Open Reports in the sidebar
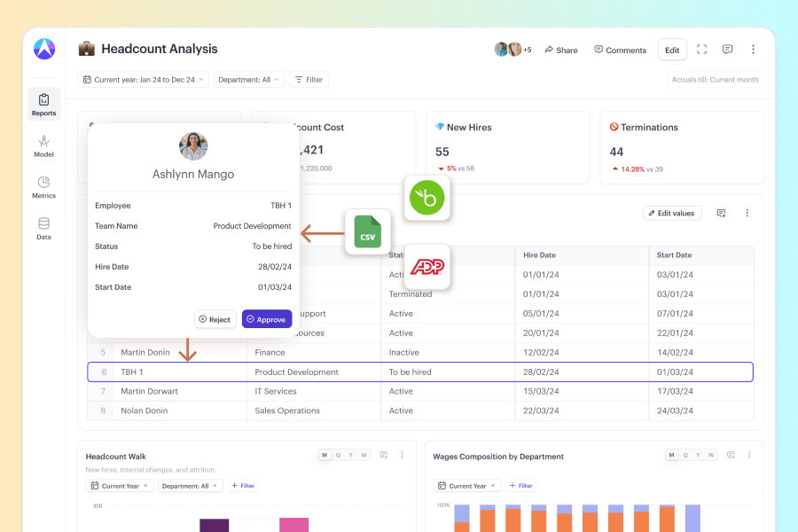This screenshot has height=532, width=798. point(43,104)
